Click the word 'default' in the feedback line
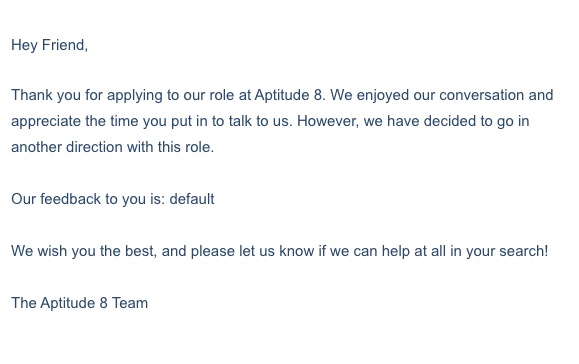The height and width of the screenshot is (364, 579). (x=192, y=199)
